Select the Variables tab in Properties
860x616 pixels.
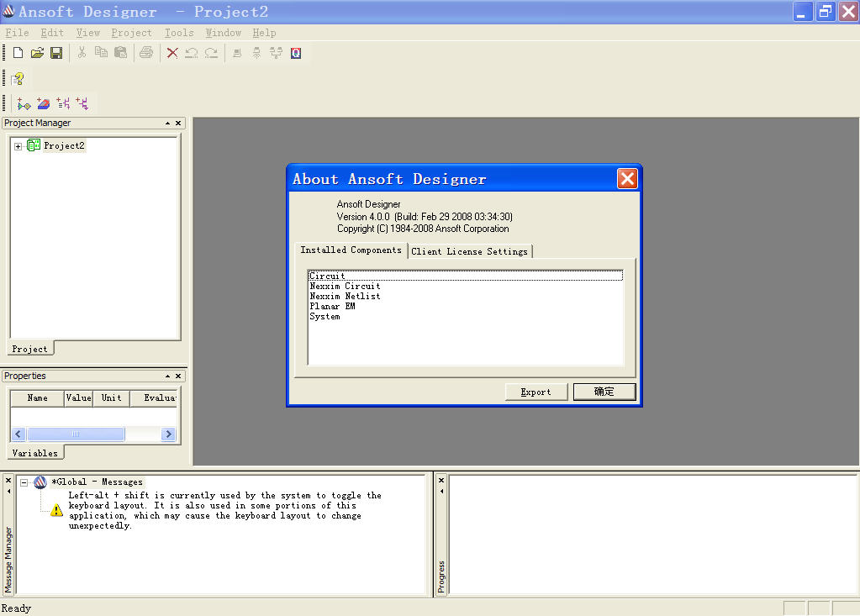click(x=35, y=453)
